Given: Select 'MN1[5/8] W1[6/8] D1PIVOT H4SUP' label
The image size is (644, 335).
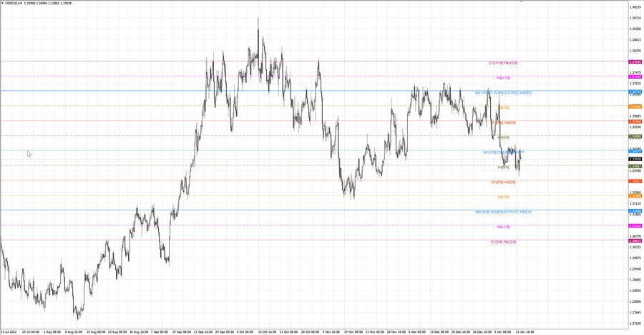Looking at the screenshot, I should (x=503, y=212).
